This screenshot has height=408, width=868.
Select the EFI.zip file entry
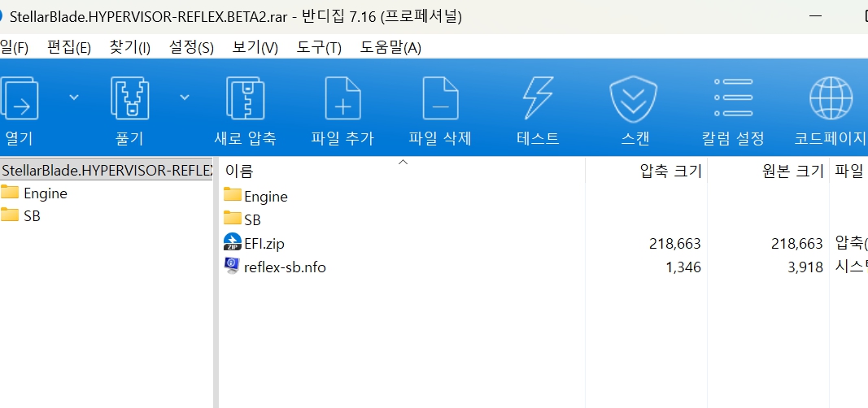click(264, 243)
